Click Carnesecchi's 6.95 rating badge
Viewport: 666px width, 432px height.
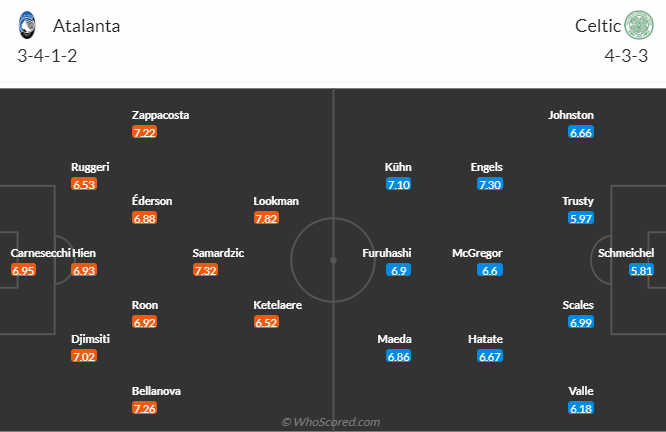pyautogui.click(x=23, y=270)
